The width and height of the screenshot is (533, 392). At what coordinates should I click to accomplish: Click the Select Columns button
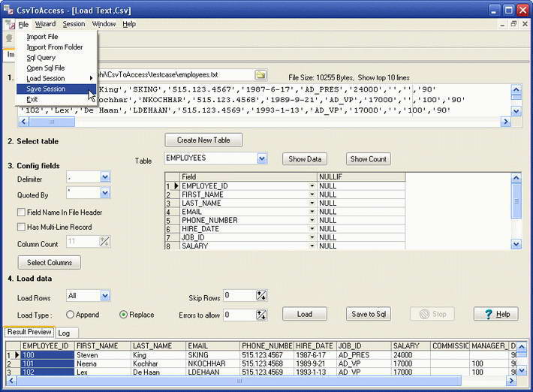(50, 263)
